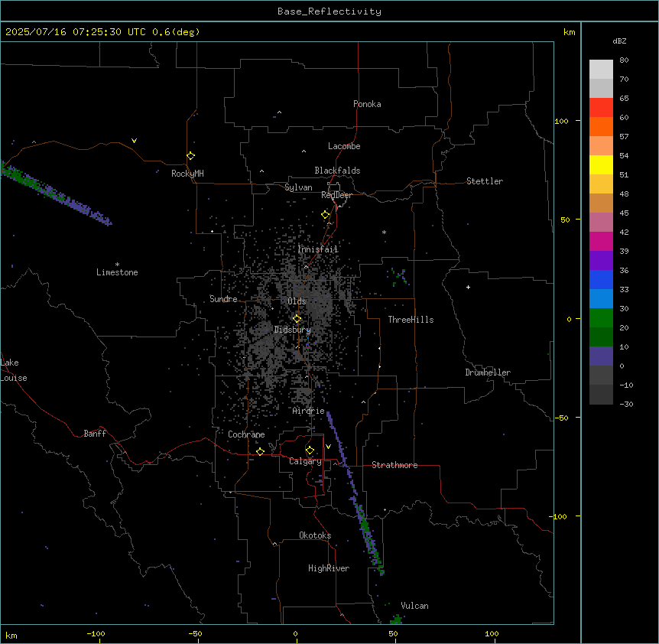The width and height of the screenshot is (659, 644).
Task: Click the RedDeer city label
Action: pos(336,195)
